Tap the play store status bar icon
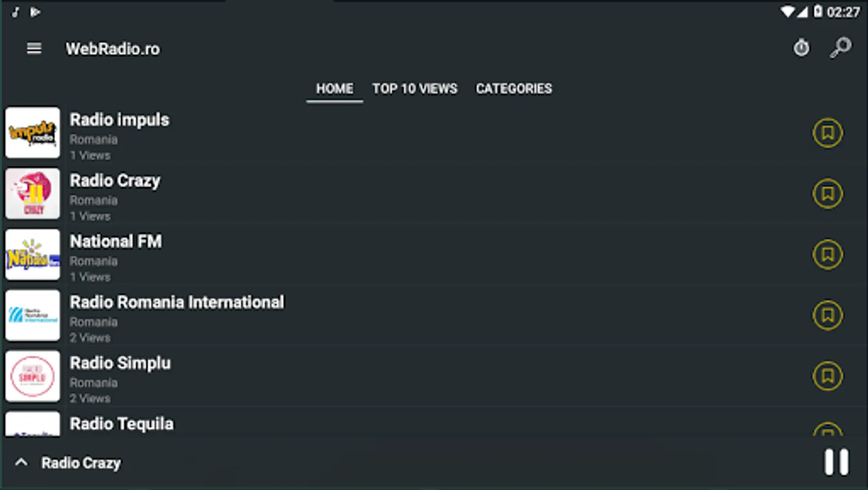Viewport: 868px width, 490px height. [35, 12]
